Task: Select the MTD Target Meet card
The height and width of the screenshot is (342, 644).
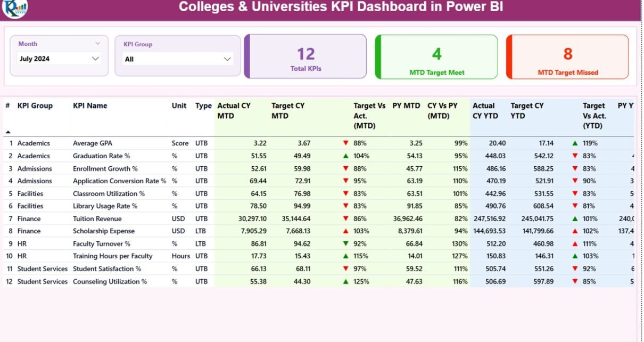Action: [x=436, y=57]
